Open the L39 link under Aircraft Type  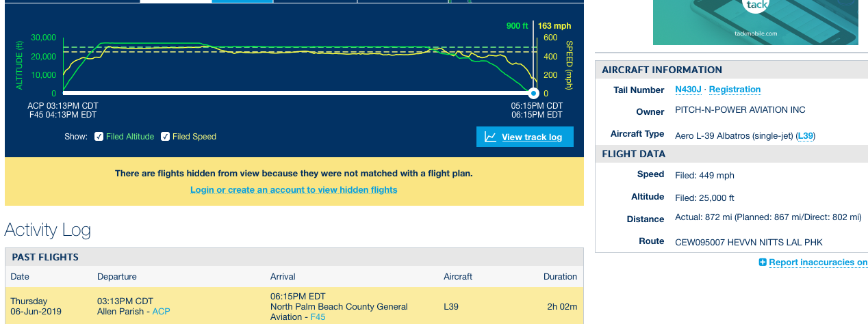coord(806,136)
